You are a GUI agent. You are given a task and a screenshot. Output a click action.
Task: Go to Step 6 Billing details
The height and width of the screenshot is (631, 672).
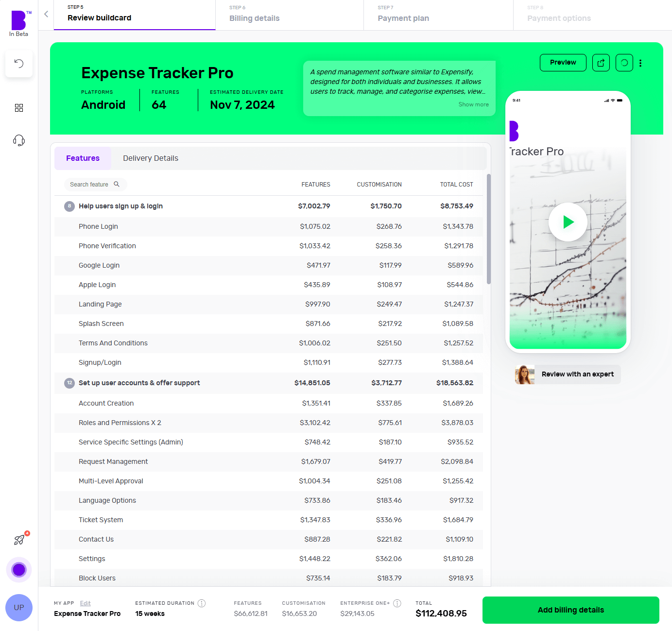[x=290, y=15]
